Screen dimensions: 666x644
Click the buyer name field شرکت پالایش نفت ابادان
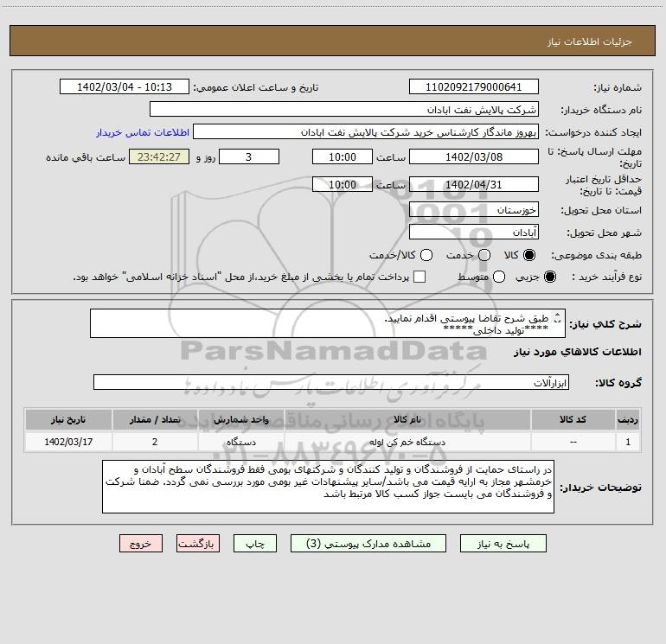point(344,109)
